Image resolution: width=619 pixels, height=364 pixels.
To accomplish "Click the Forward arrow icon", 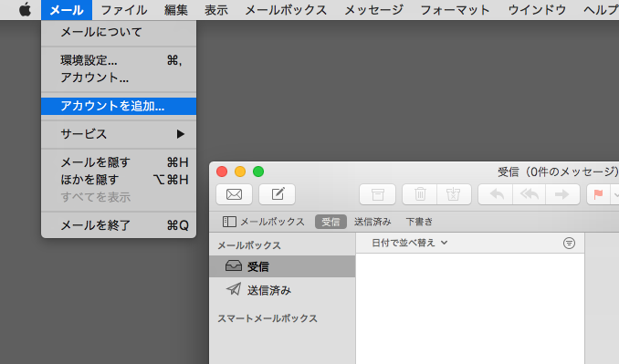I will [x=562, y=194].
